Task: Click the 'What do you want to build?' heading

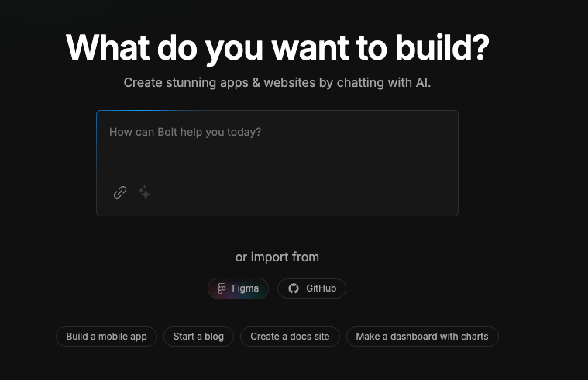Action: [277, 48]
